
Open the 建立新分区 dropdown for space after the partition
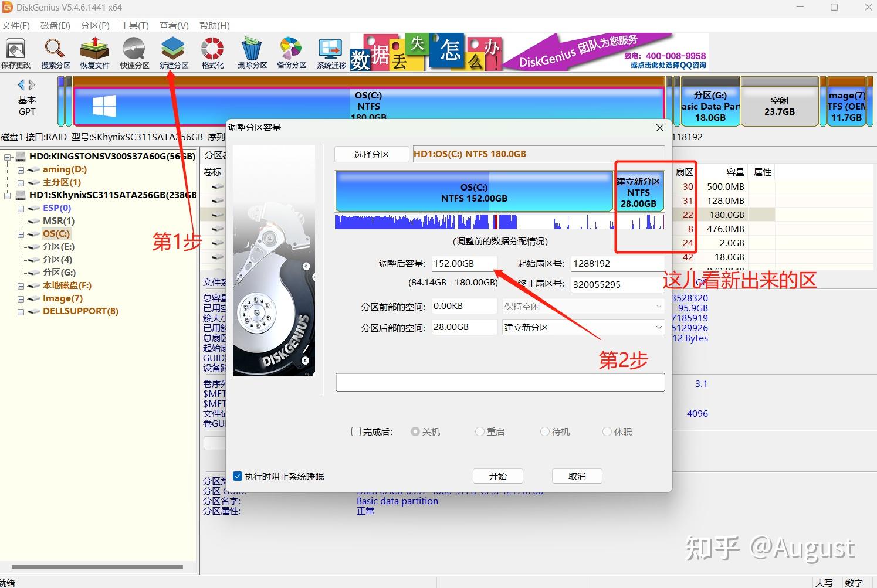click(x=583, y=327)
